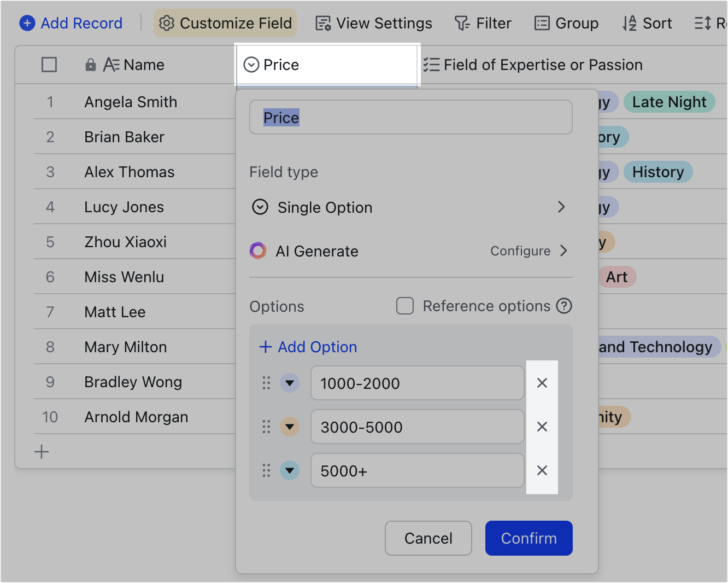Click the Filter funnel icon
Image resolution: width=728 pixels, height=583 pixels.
coord(462,23)
